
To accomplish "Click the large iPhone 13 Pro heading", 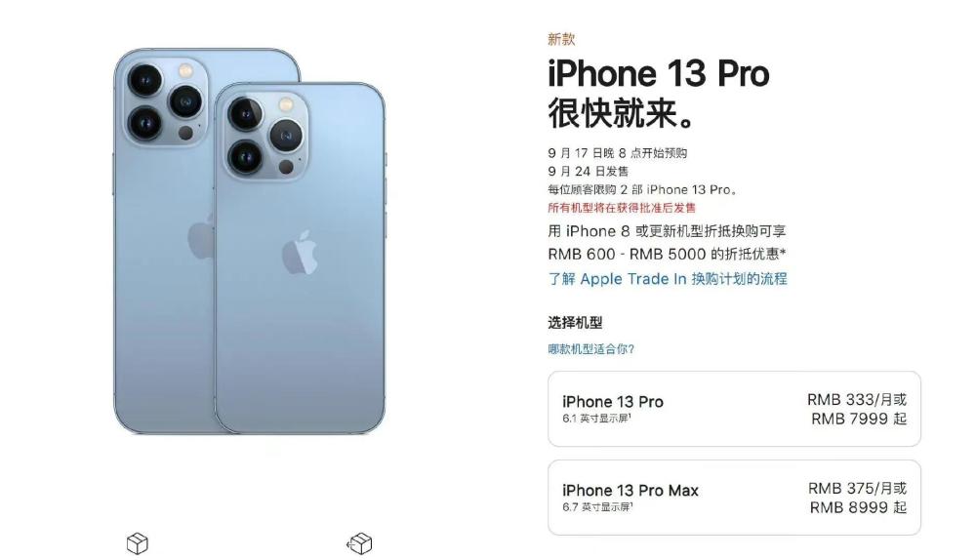I will (658, 73).
